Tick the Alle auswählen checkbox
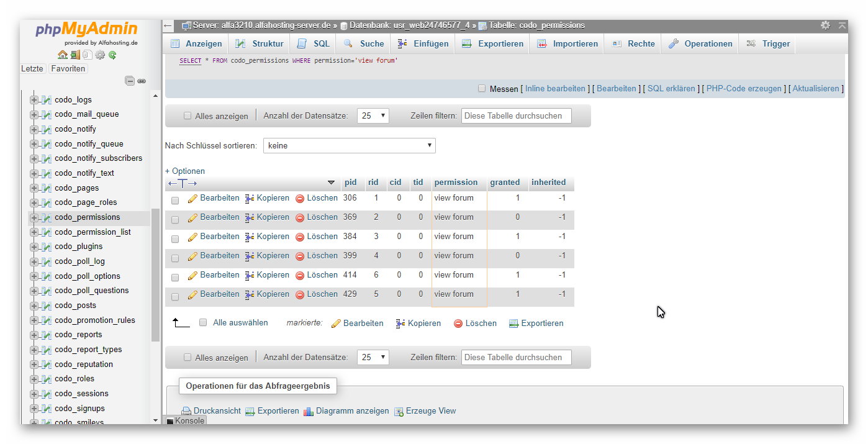 pyautogui.click(x=203, y=323)
